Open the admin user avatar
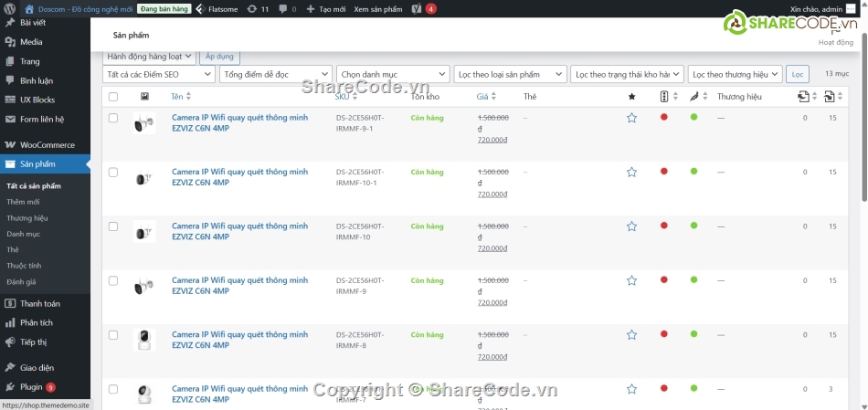 pos(851,9)
